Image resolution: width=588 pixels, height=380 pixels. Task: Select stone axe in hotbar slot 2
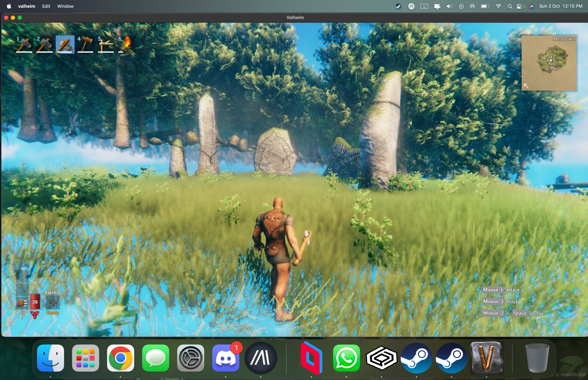(45, 44)
